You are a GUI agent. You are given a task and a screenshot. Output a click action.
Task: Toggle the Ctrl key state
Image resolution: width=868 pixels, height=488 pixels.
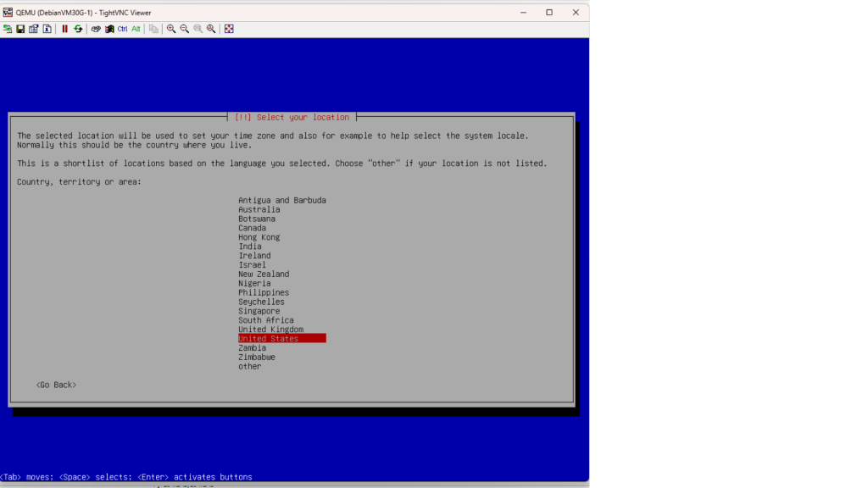(x=123, y=29)
